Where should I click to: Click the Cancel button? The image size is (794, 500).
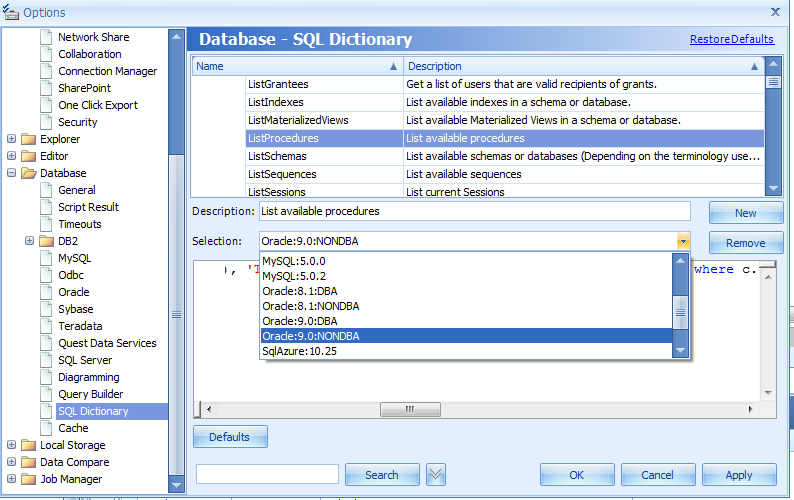[x=658, y=475]
